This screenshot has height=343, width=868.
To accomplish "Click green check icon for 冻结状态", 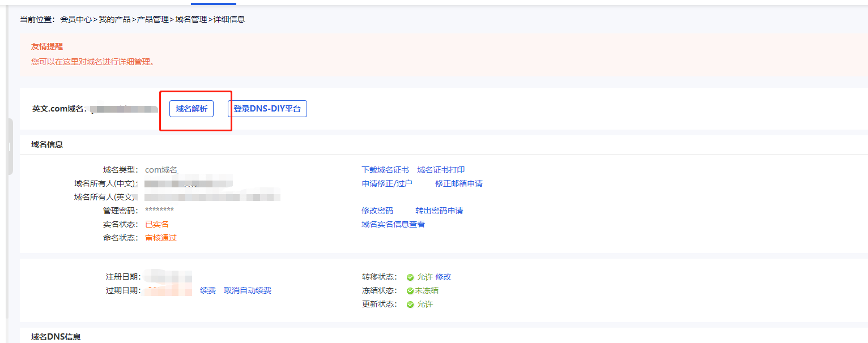I will pos(410,291).
